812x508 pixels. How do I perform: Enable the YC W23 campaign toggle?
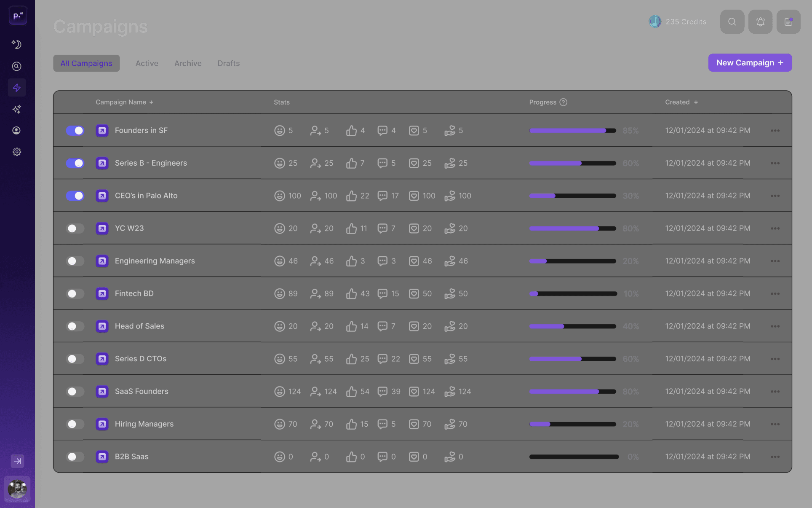coord(75,228)
